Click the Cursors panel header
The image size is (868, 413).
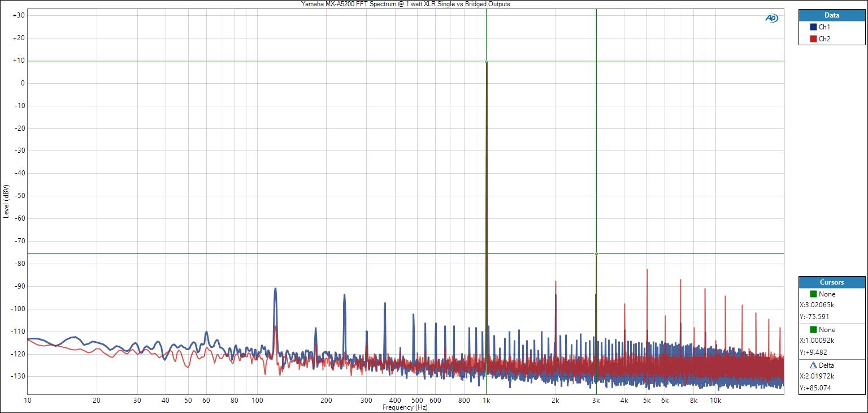tap(831, 282)
